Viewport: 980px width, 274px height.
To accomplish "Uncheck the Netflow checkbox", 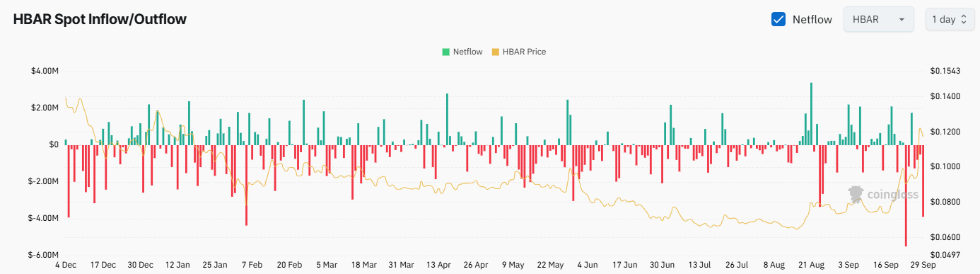I will (778, 19).
